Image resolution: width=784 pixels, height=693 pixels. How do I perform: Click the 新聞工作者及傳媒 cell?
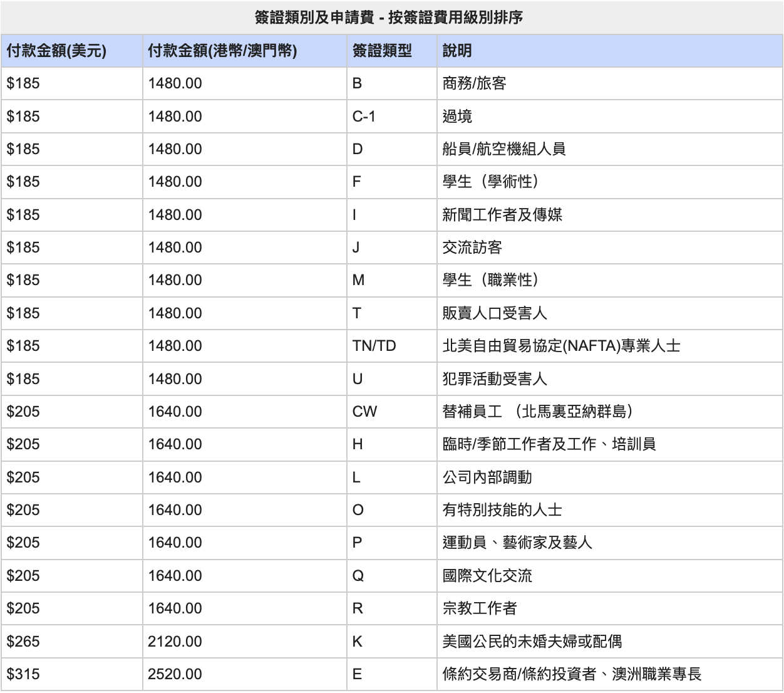pyautogui.click(x=502, y=215)
